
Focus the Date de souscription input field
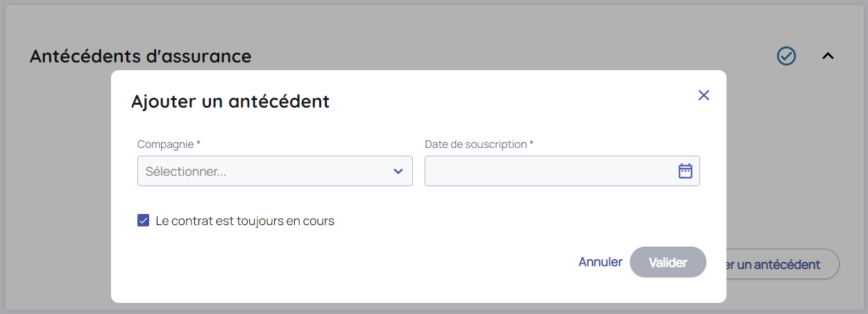tap(548, 171)
